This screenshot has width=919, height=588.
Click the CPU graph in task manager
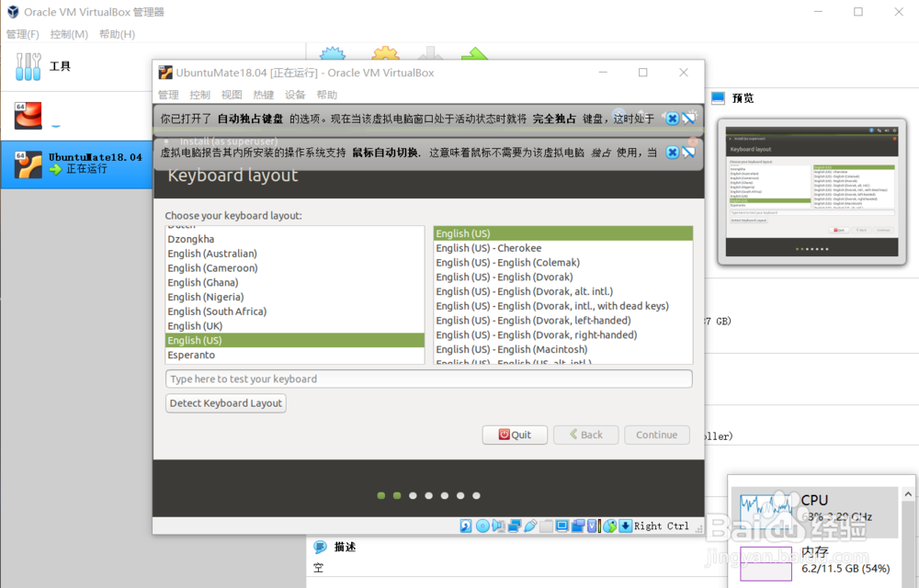[x=766, y=511]
